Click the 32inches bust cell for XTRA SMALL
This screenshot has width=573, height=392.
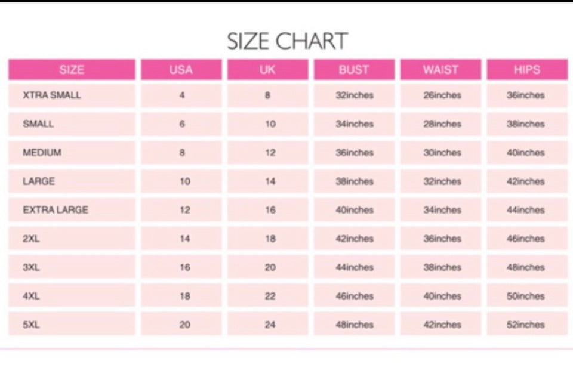pyautogui.click(x=355, y=95)
